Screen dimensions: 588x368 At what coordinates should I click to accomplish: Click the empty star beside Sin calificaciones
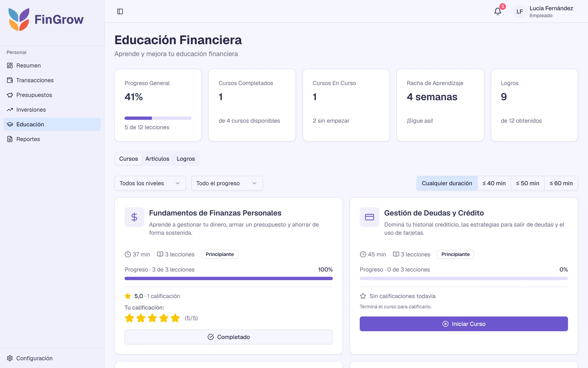pos(363,296)
